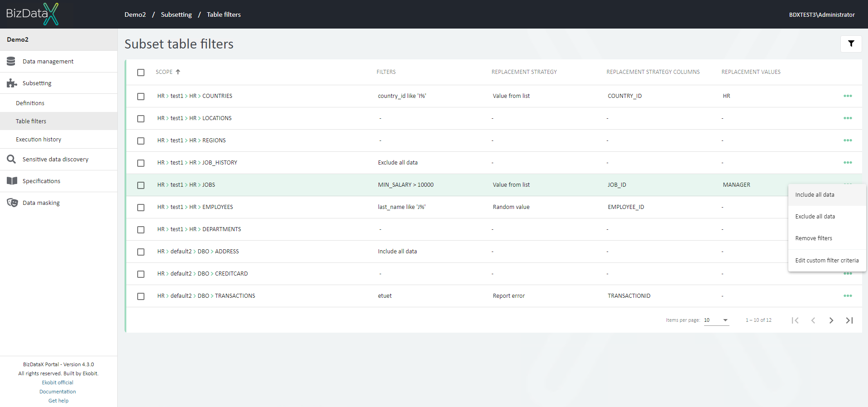
Task: Open actions menu for REGIONS row
Action: pos(848,141)
